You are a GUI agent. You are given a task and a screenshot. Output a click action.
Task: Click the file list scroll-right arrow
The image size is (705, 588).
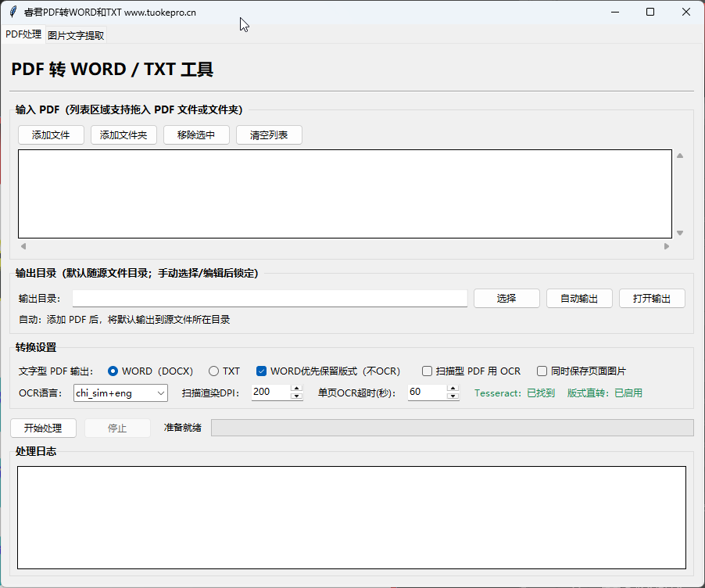(x=667, y=246)
